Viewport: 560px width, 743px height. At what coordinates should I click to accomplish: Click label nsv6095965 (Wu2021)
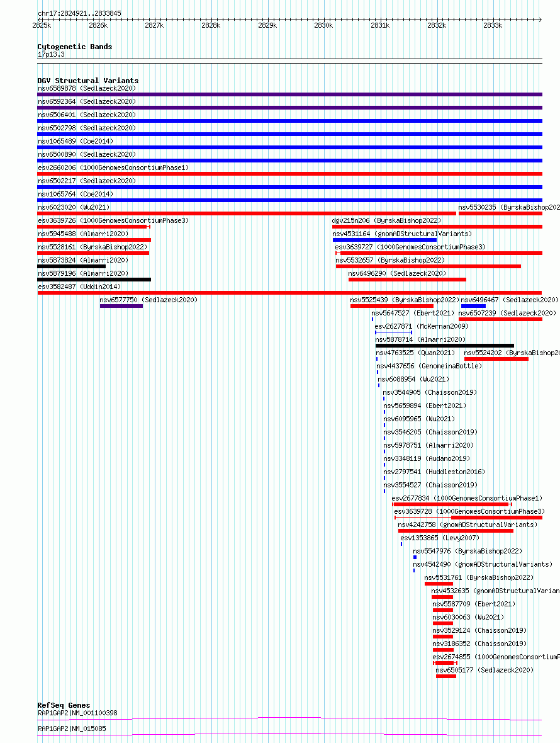pyautogui.click(x=419, y=421)
